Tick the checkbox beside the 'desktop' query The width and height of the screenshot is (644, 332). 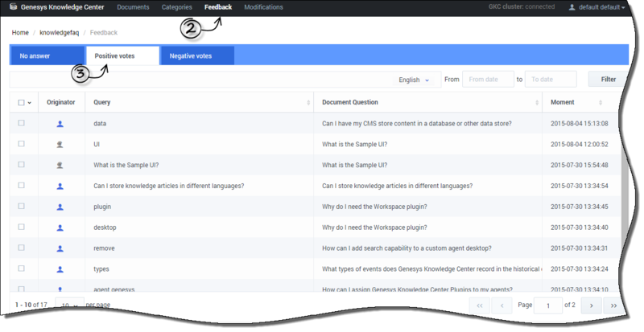point(22,227)
